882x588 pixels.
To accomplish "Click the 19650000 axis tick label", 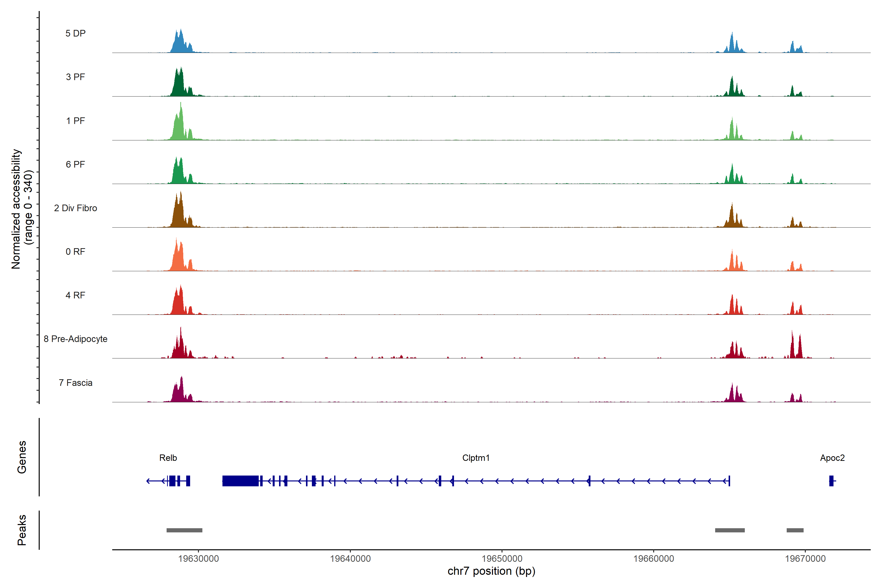I will 502,558.
